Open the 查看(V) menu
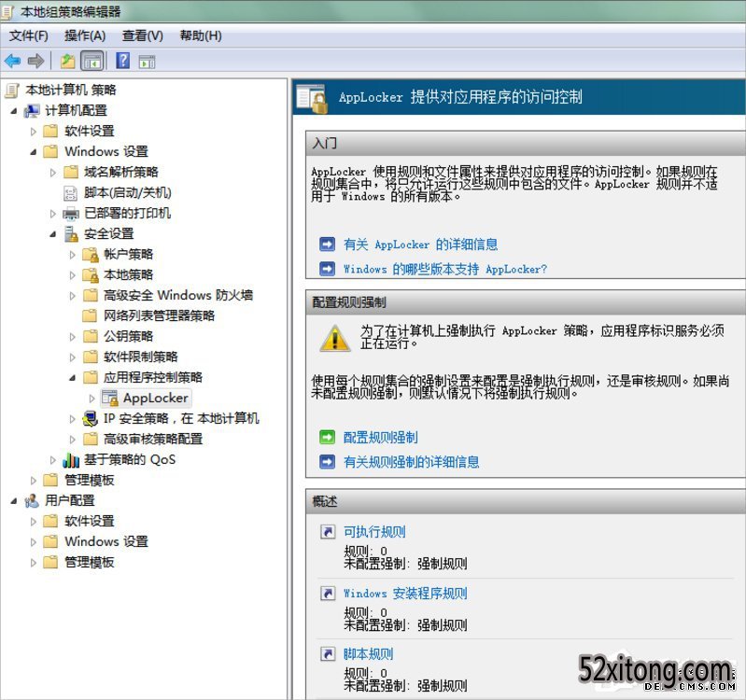Viewport: 746px width, 700px height. click(x=142, y=35)
